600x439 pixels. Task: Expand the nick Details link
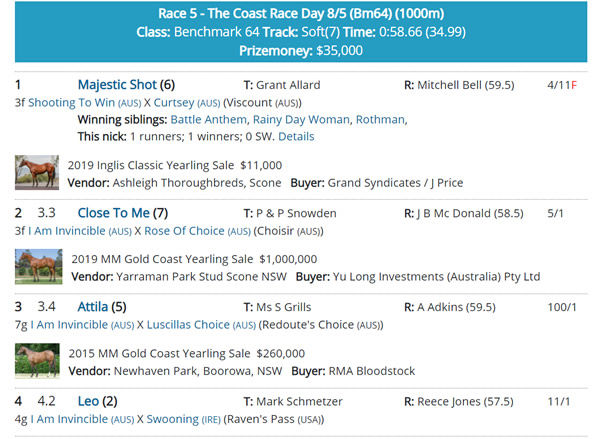click(295, 136)
